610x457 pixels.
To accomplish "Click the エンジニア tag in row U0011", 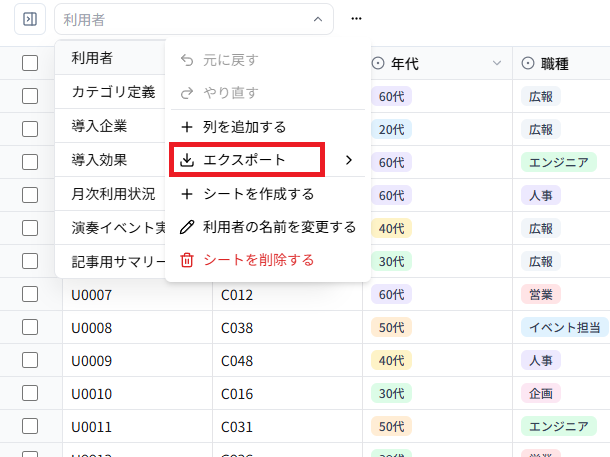I will pos(559,426).
